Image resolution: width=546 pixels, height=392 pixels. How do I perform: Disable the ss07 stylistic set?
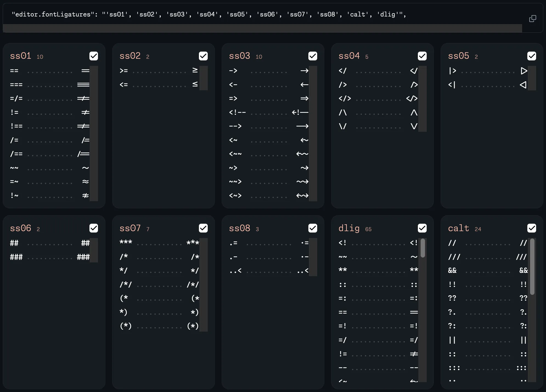[x=203, y=228]
